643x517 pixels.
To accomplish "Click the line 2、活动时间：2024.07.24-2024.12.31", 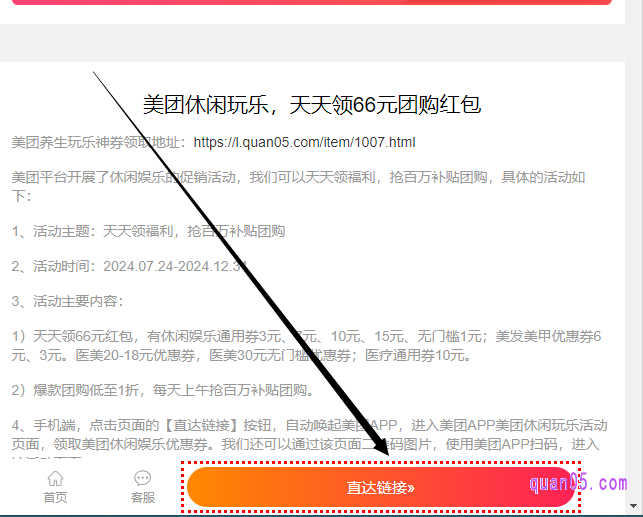I will point(130,266).
